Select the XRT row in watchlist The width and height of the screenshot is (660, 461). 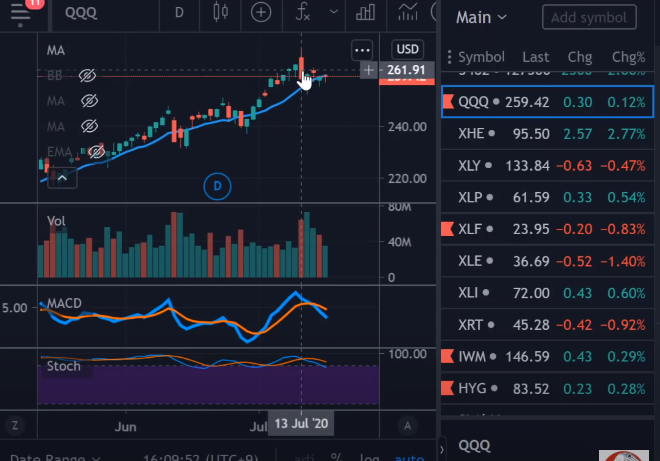pyautogui.click(x=547, y=325)
